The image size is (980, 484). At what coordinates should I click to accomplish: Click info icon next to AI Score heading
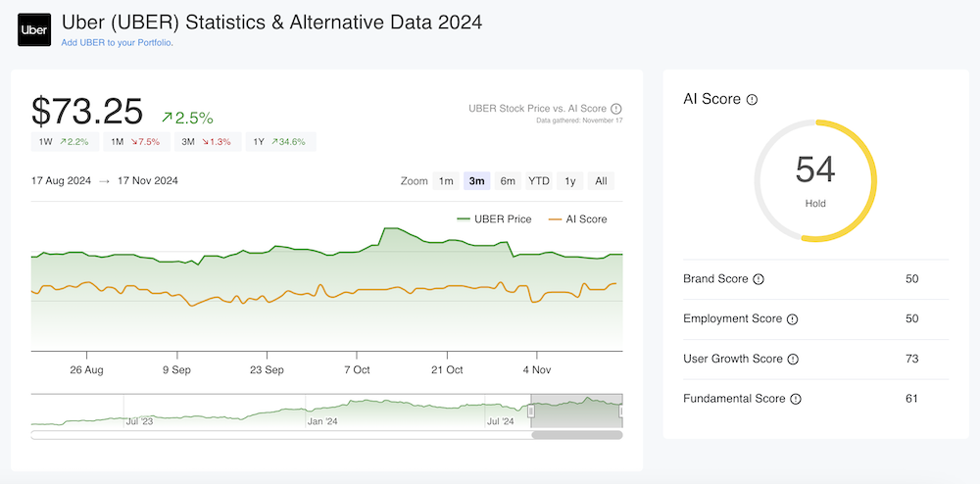pyautogui.click(x=752, y=99)
